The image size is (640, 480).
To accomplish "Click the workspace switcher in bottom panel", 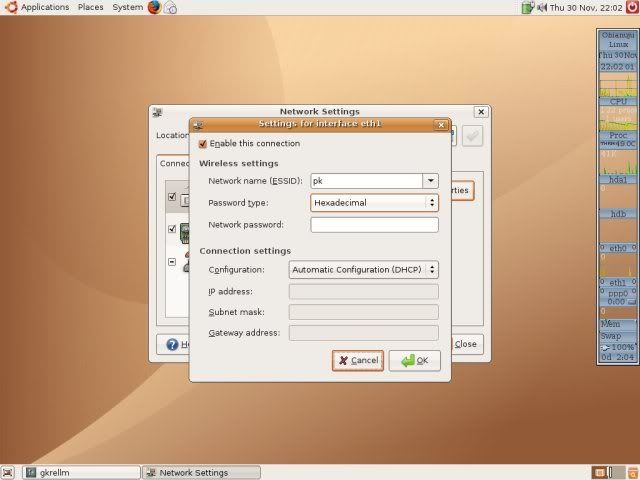I will [608, 473].
